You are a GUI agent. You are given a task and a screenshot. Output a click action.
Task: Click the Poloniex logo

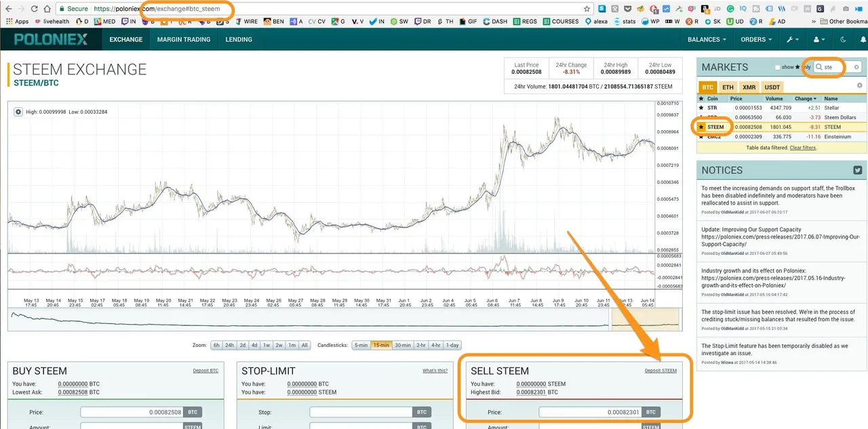tap(51, 39)
